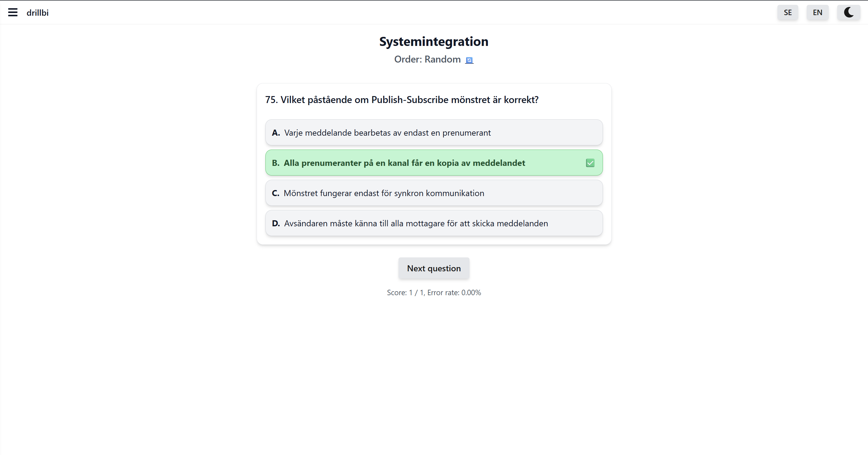
Task: Toggle dark mode with moon icon
Action: [x=848, y=12]
